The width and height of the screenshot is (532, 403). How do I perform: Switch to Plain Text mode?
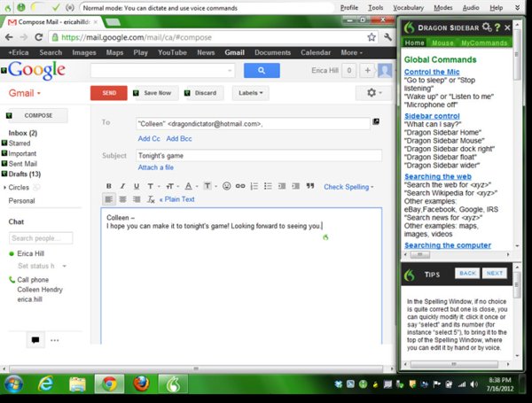coord(176,199)
